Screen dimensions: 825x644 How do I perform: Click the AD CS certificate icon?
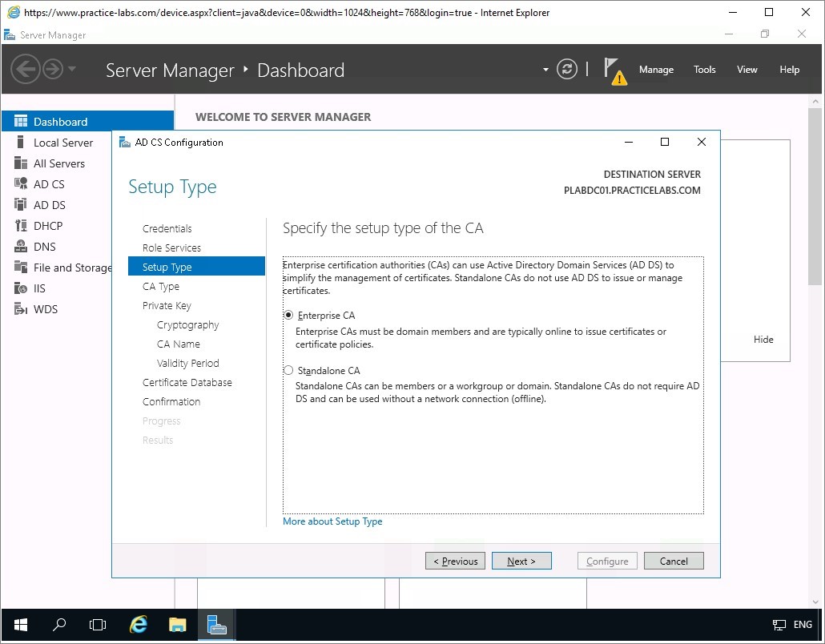click(x=21, y=183)
